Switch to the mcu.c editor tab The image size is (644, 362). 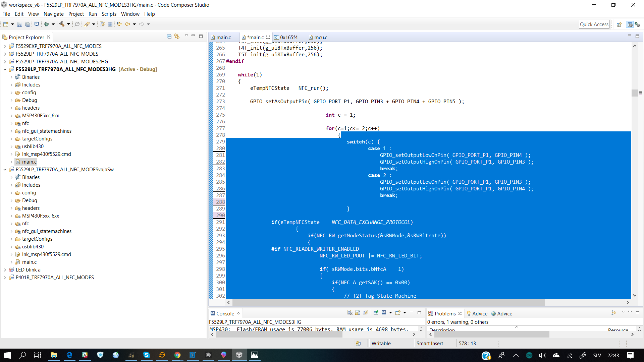click(x=320, y=37)
